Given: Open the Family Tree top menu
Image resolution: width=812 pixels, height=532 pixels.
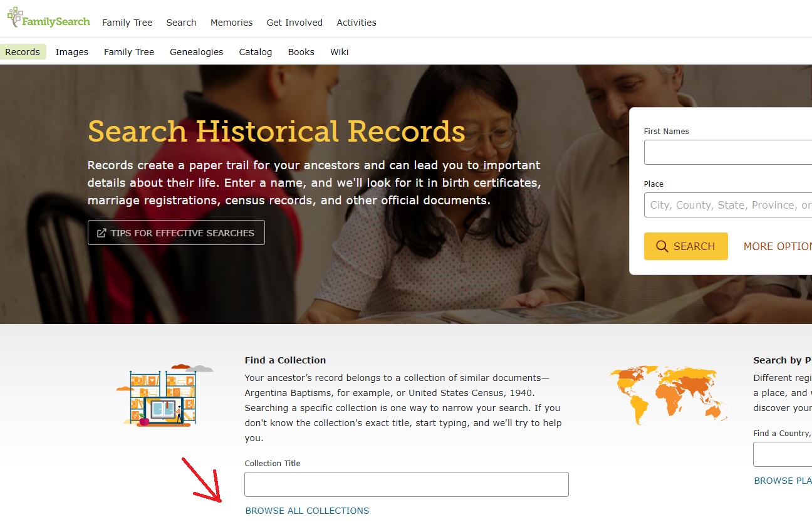Looking at the screenshot, I should [x=127, y=23].
